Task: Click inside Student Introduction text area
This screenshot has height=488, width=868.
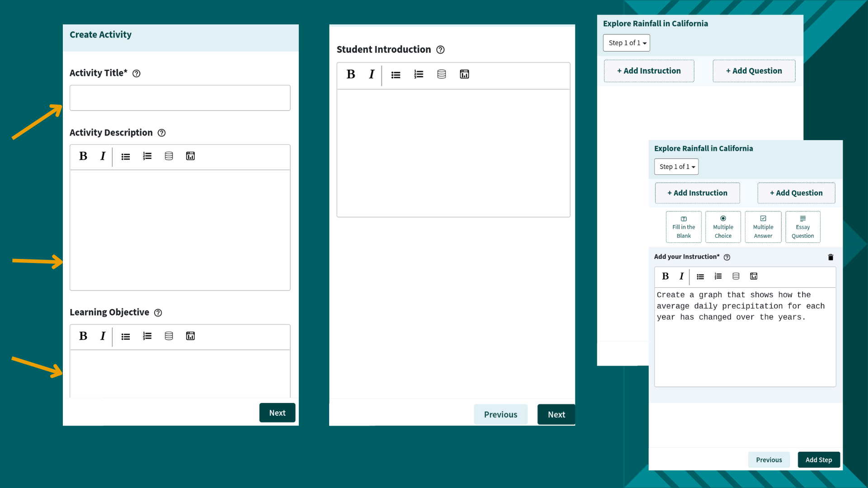Action: click(453, 153)
